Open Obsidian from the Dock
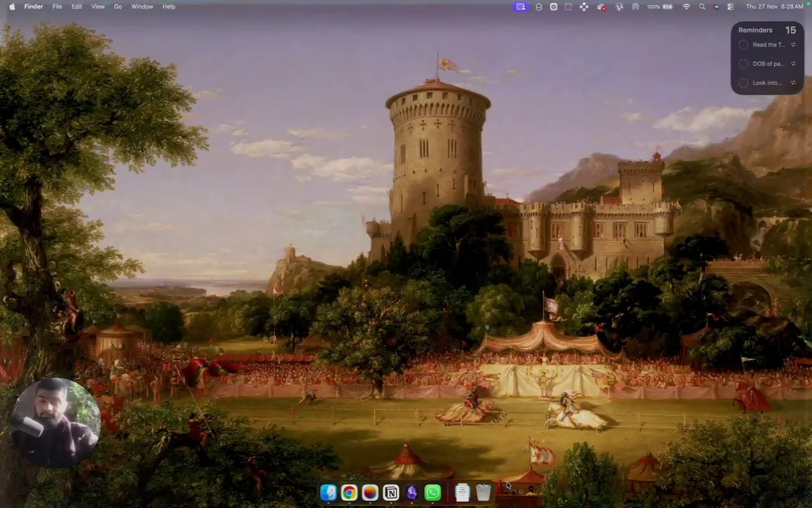This screenshot has width=812, height=508. 412,492
